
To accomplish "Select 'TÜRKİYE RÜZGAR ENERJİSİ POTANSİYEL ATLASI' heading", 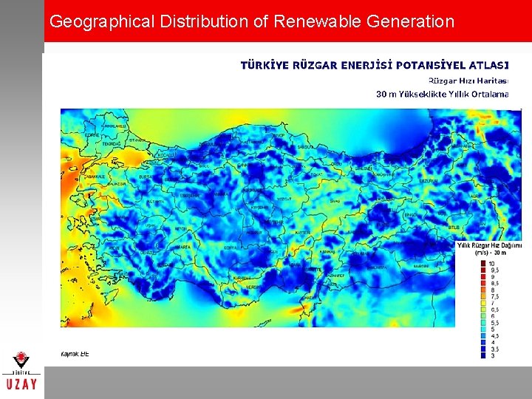I will coord(375,65).
